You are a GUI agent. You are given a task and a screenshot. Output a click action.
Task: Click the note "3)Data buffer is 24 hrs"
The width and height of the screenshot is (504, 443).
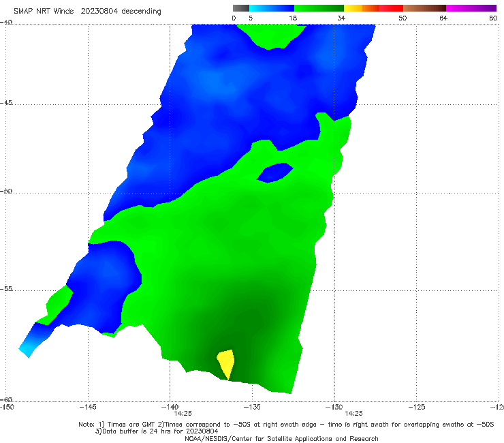click(x=157, y=431)
